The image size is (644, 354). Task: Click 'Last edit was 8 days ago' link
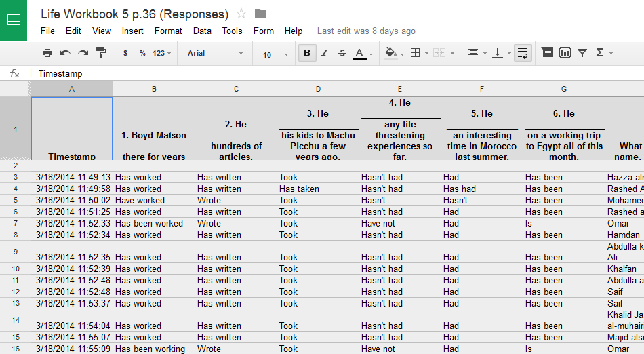[x=366, y=31]
